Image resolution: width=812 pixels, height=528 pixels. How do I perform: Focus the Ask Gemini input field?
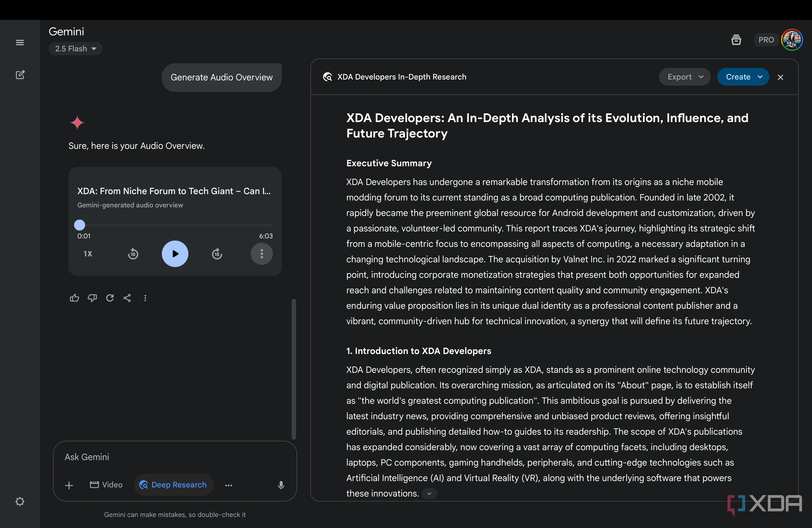click(175, 457)
